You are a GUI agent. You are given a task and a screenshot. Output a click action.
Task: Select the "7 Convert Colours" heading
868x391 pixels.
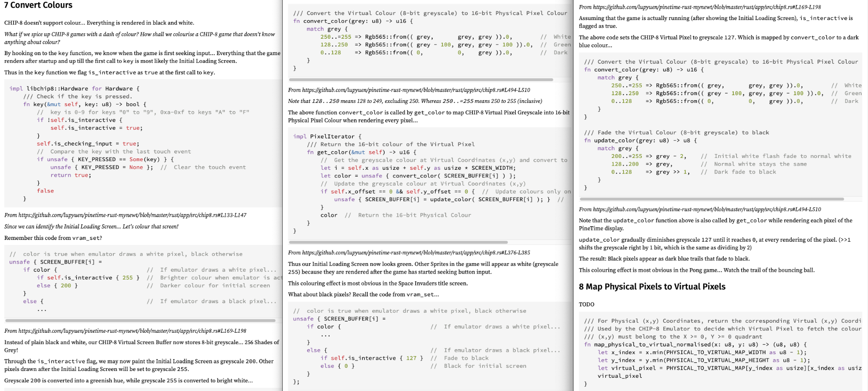38,5
